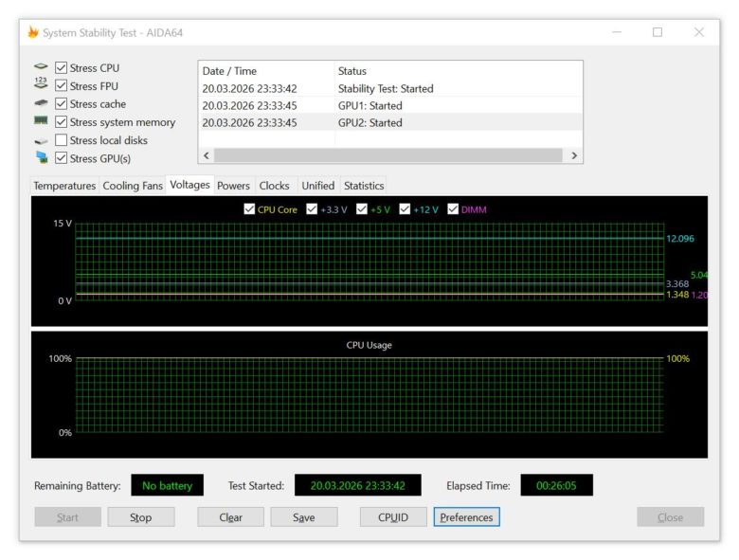Click the Test Started timestamp field
Image resolution: width=739 pixels, height=560 pixels.
click(358, 485)
